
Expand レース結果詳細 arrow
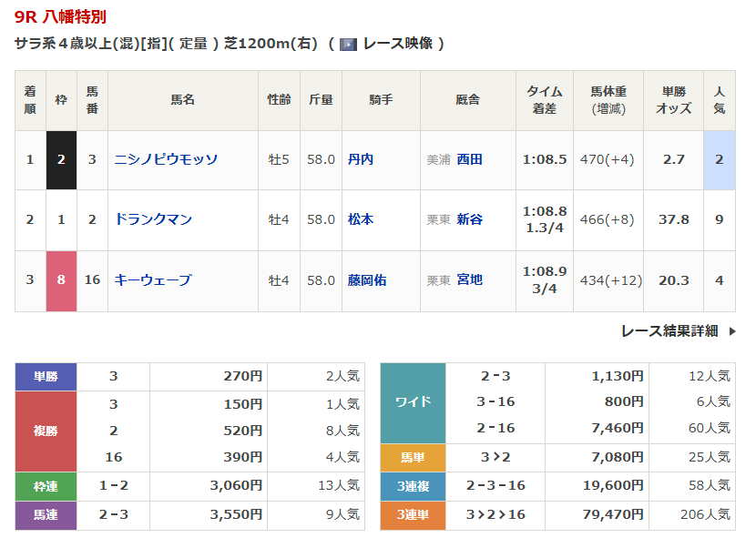pyautogui.click(x=731, y=331)
